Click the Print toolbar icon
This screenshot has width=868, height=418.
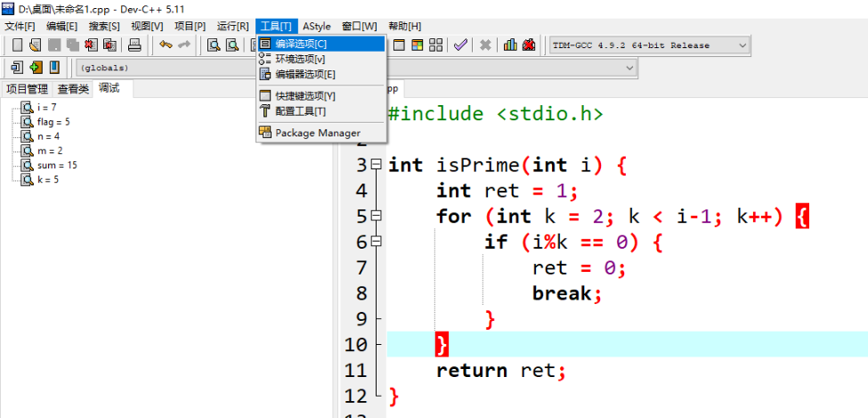[x=135, y=45]
